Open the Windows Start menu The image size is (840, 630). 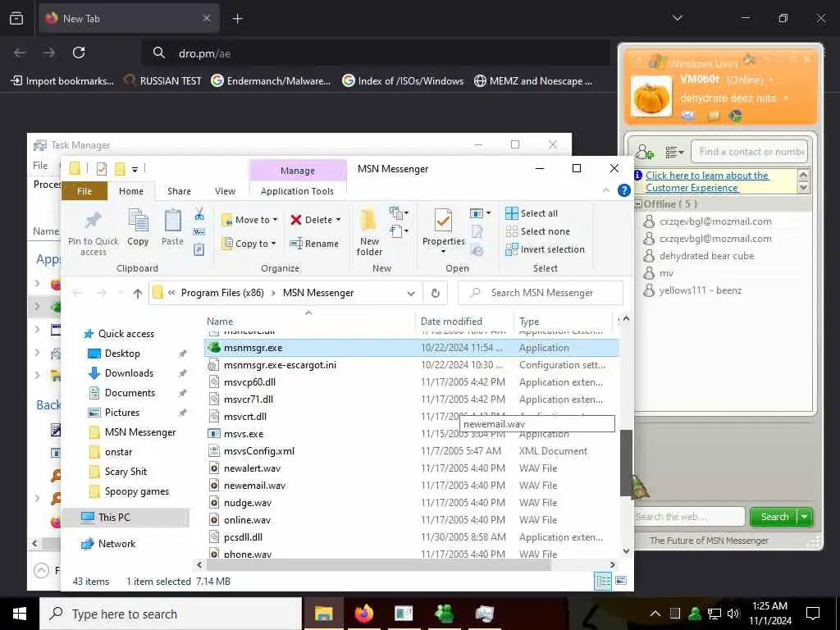20,614
